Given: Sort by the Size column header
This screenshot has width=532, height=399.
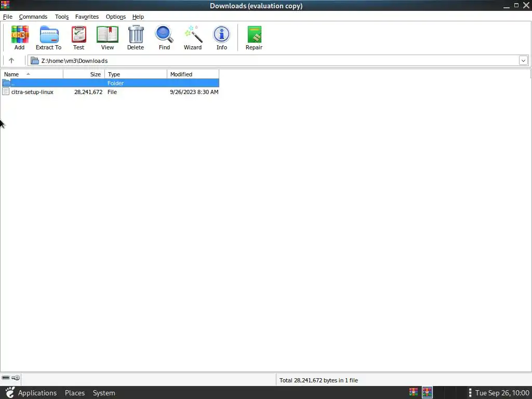Looking at the screenshot, I should (x=84, y=74).
